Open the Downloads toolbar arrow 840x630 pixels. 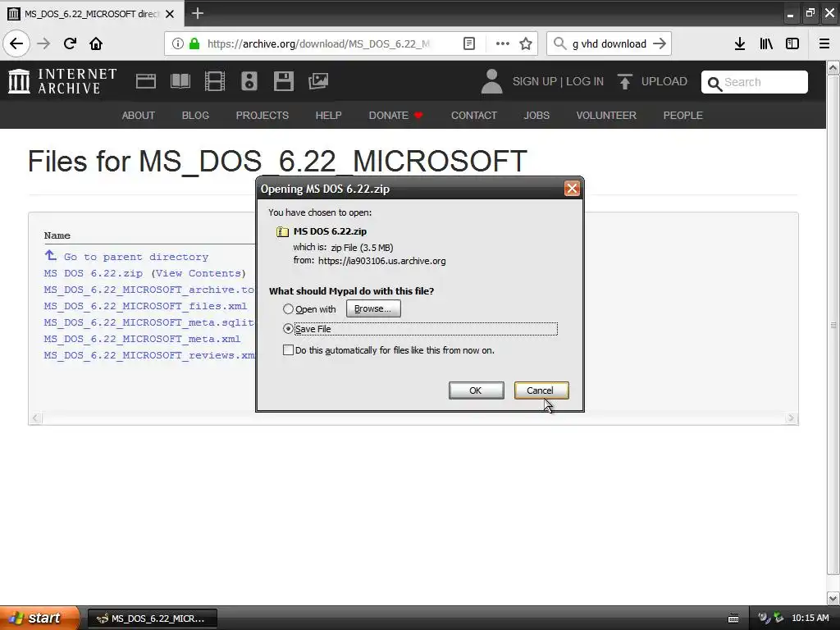[740, 43]
